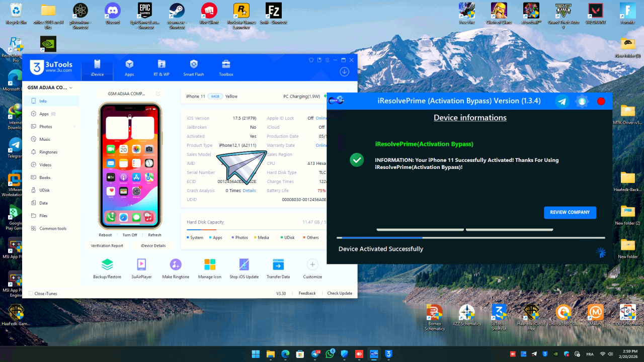Viewport: 644px width, 362px height.
Task: Open the Discord desktop shortcut
Action: [x=112, y=14]
